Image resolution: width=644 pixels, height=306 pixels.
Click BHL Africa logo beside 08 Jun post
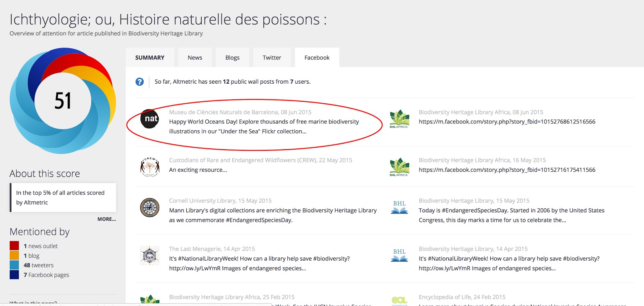tap(399, 119)
